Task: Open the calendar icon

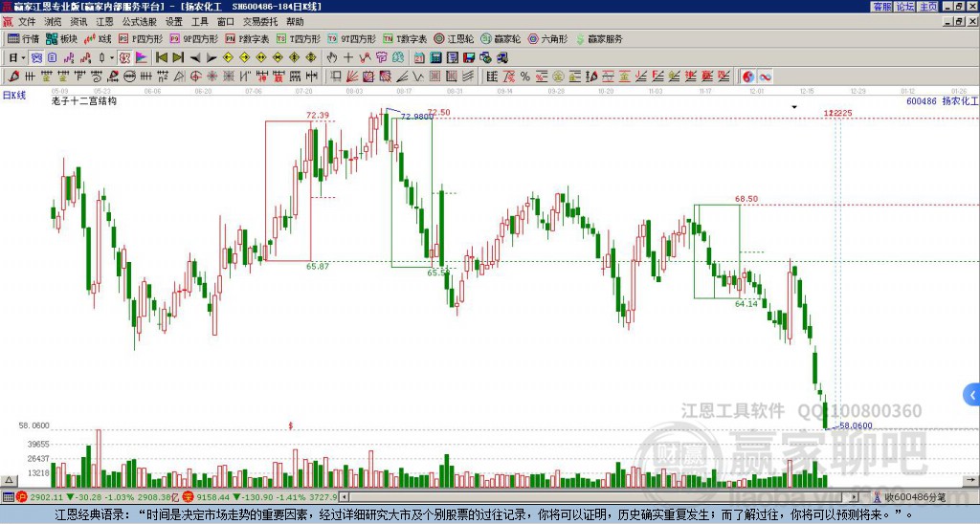Action: 419,57
